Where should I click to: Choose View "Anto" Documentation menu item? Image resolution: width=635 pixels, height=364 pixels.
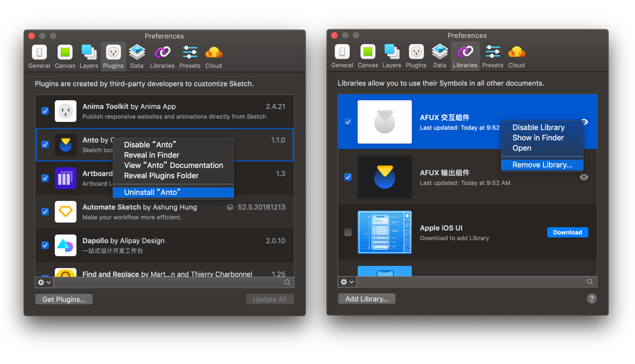point(173,165)
